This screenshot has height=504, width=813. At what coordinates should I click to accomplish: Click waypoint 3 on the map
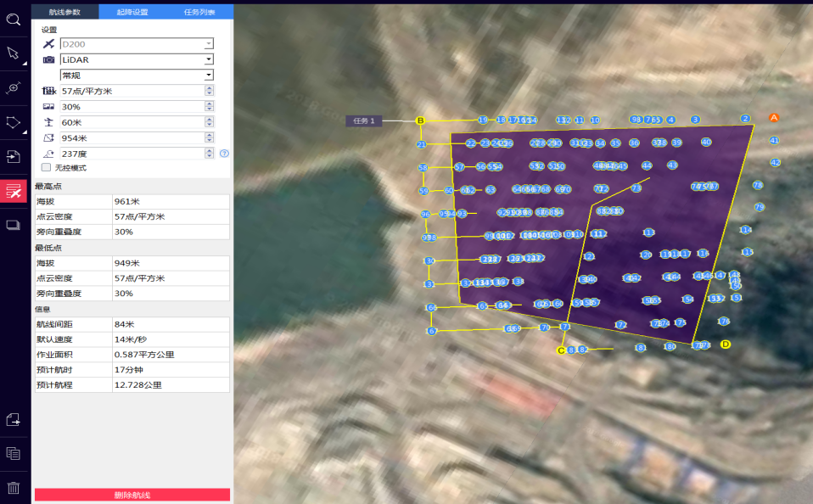pyautogui.click(x=695, y=120)
